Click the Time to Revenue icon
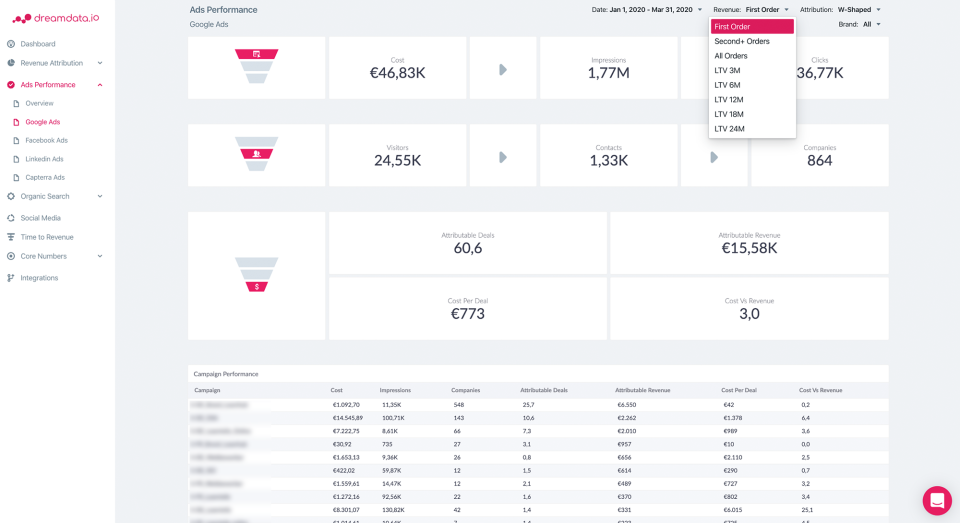 pyautogui.click(x=11, y=237)
